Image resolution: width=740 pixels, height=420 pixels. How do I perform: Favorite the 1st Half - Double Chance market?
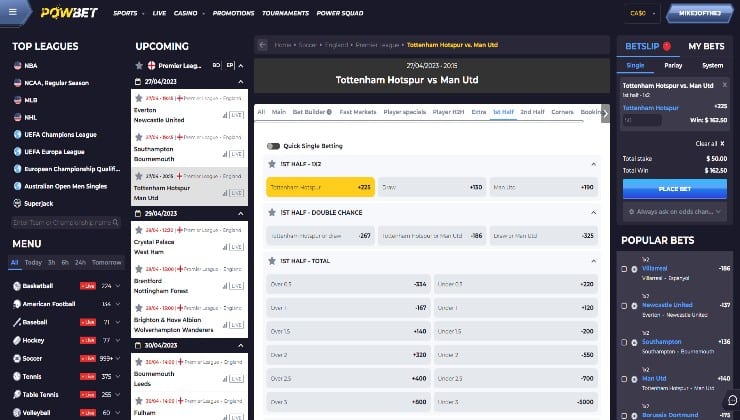272,212
